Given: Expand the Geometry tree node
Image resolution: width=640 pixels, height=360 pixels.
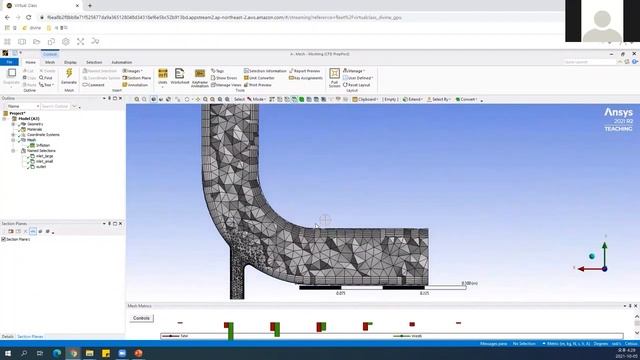Looking at the screenshot, I should click(x=13, y=124).
